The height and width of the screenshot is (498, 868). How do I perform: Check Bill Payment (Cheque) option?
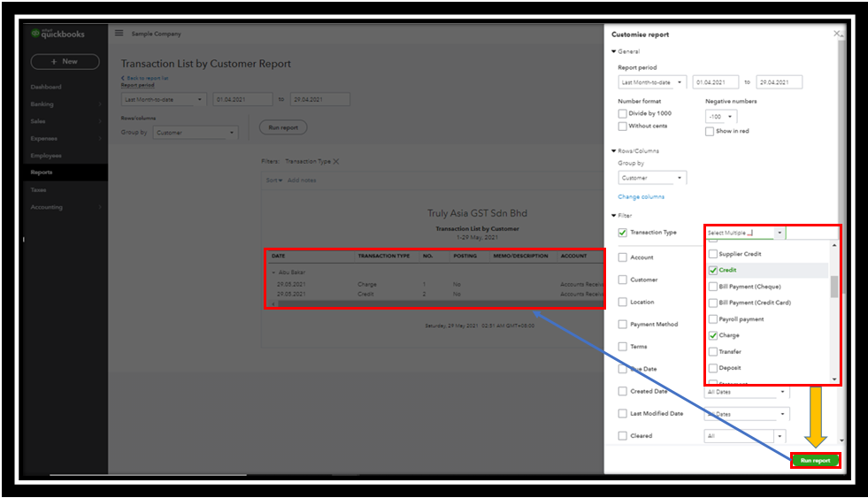713,287
